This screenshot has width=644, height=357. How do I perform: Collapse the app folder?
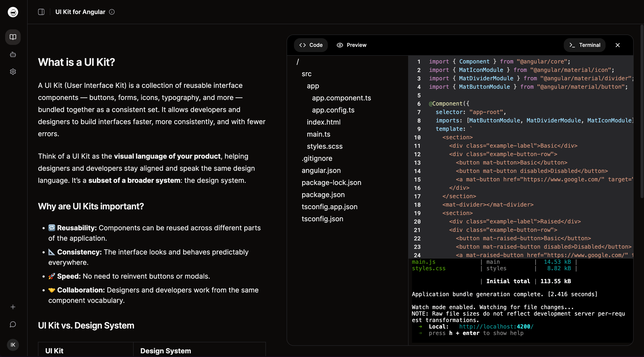pos(313,86)
